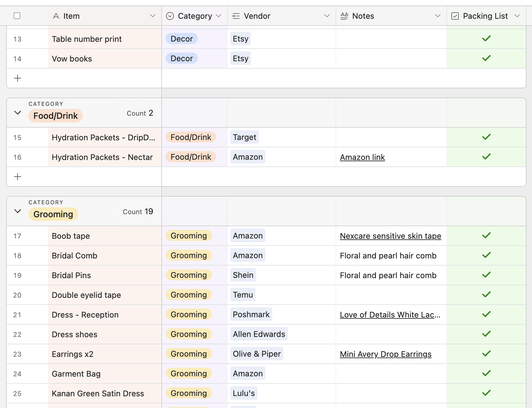Click the Mini Avery Drop Earrings link

(x=385, y=354)
